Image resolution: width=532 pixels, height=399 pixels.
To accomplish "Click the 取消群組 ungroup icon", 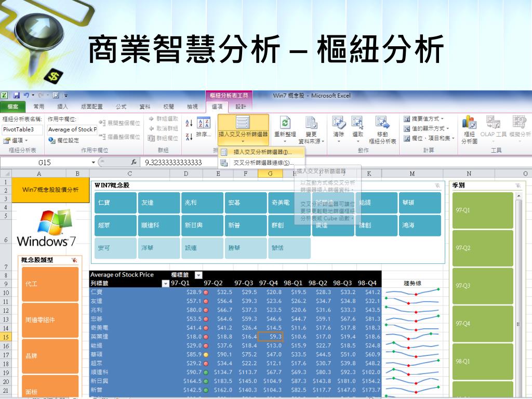I will click(x=151, y=128).
